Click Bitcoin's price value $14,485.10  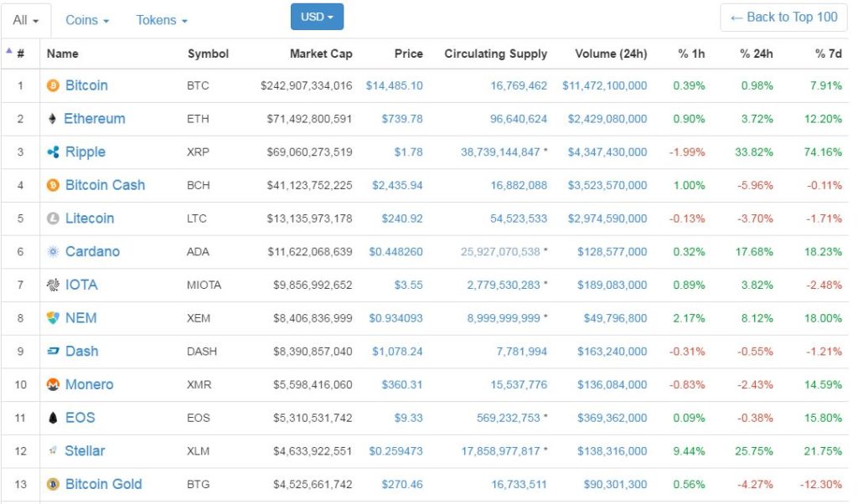(x=394, y=85)
